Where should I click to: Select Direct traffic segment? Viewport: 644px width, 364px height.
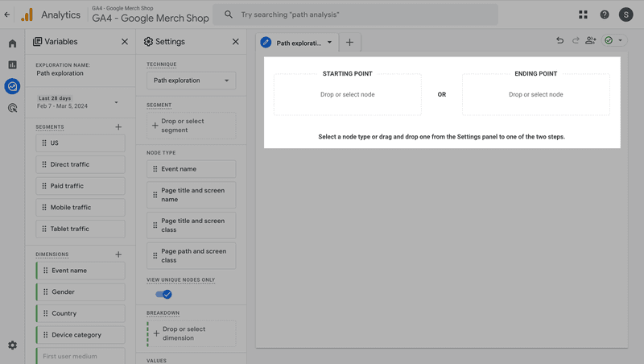[80, 164]
